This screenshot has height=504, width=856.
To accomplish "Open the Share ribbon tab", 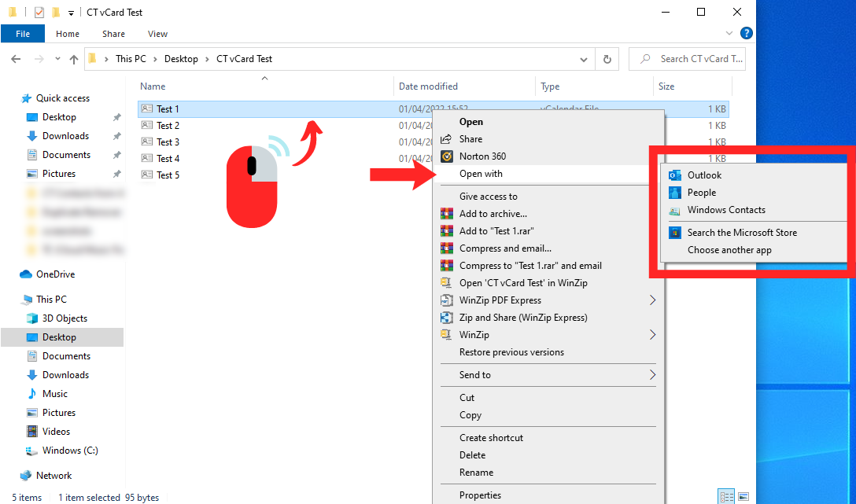I will (x=113, y=34).
